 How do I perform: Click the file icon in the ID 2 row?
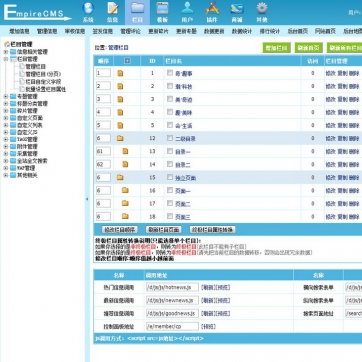120,86
